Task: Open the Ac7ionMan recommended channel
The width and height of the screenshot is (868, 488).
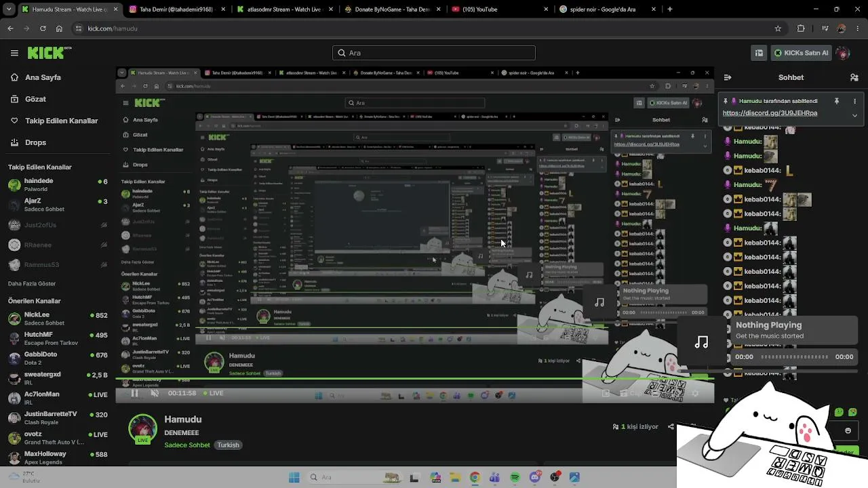Action: pos(57,398)
